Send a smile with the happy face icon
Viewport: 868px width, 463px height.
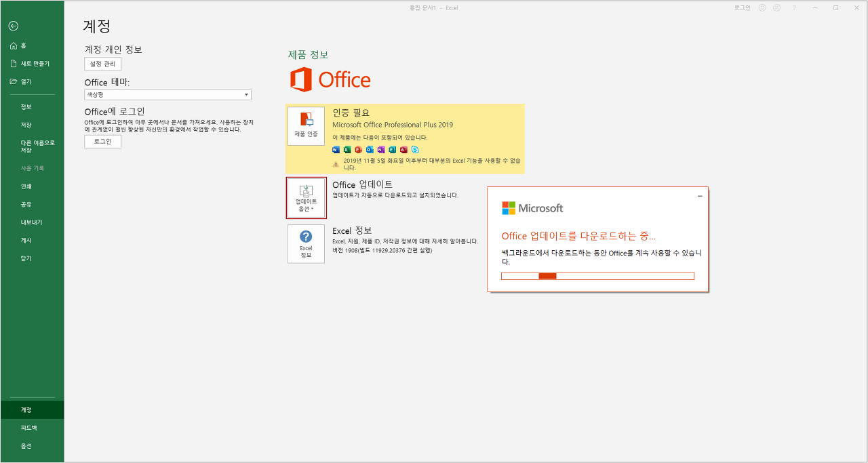(762, 7)
